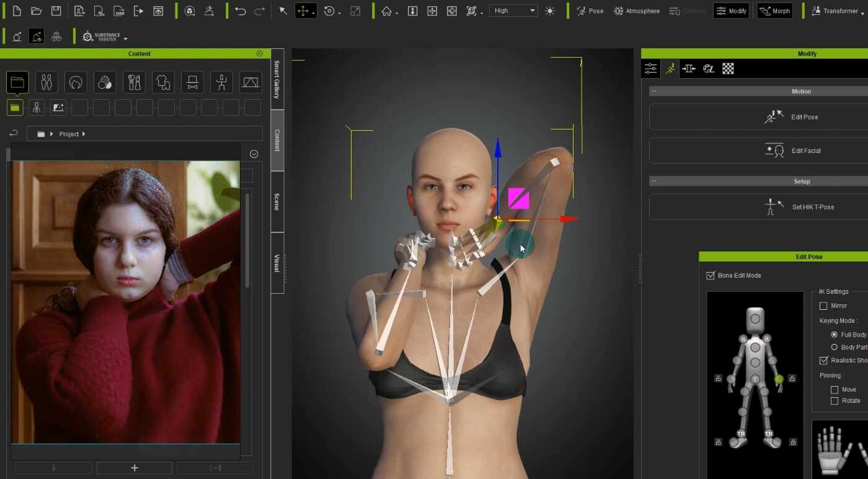Select the Full Body keying mode
This screenshot has height=479, width=868.
click(834, 335)
